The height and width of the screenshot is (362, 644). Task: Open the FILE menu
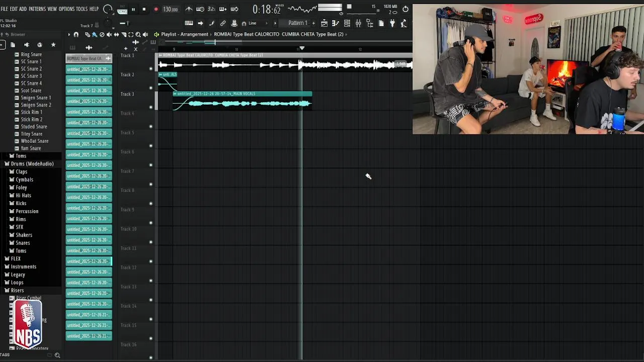click(5, 9)
